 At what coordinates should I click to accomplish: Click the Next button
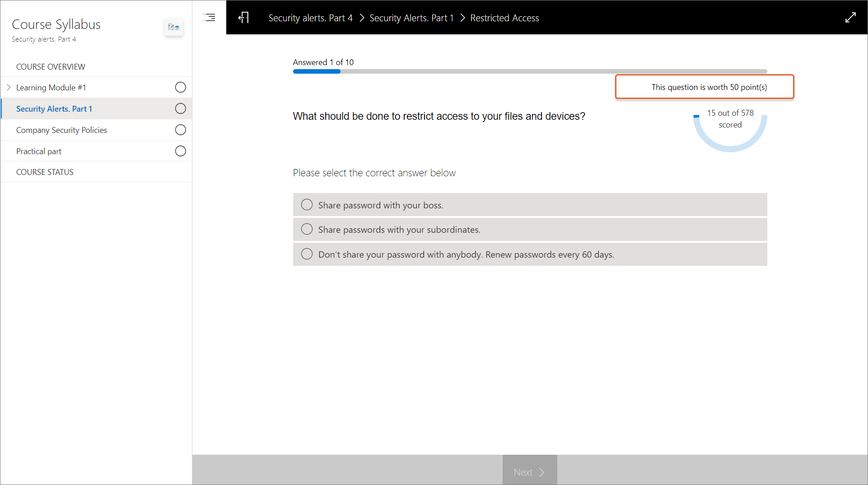tap(529, 471)
